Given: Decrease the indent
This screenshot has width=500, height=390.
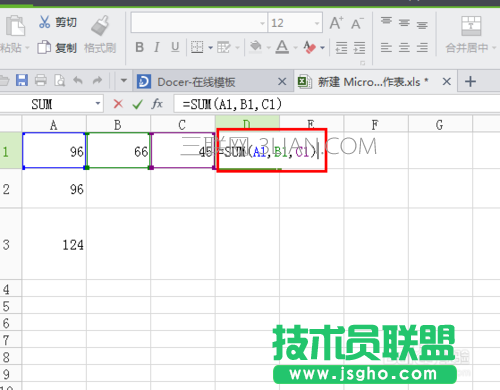Looking at the screenshot, I should click(x=341, y=48).
